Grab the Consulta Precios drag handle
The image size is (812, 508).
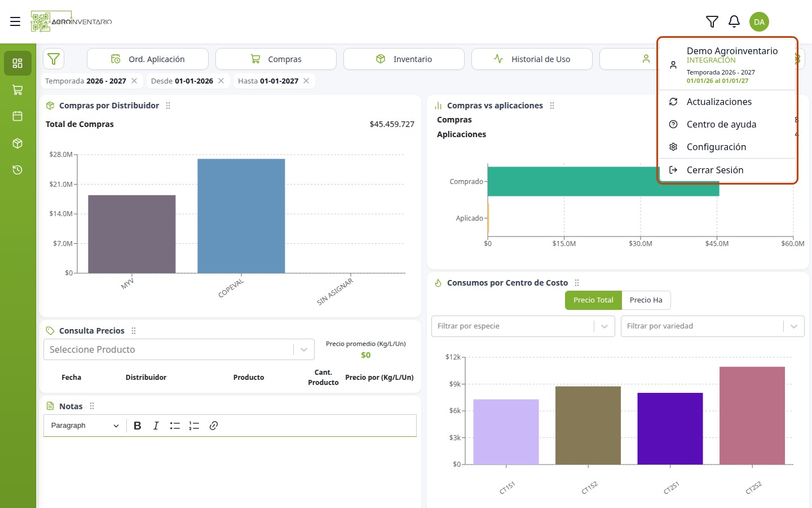coord(134,331)
